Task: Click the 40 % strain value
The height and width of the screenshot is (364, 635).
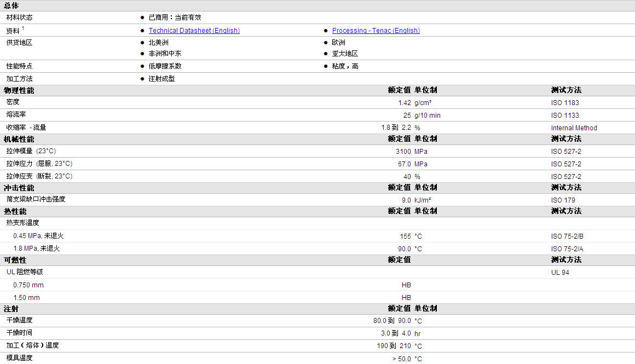Action: pos(412,177)
